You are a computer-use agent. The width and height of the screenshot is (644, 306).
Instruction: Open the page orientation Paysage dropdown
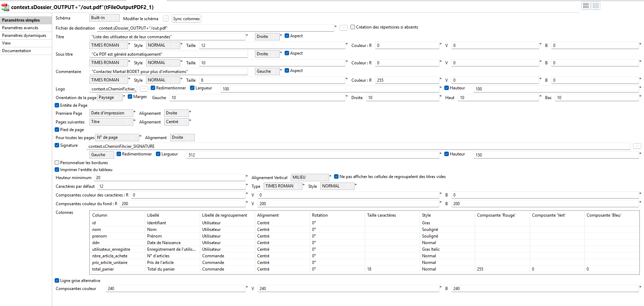pyautogui.click(x=110, y=98)
